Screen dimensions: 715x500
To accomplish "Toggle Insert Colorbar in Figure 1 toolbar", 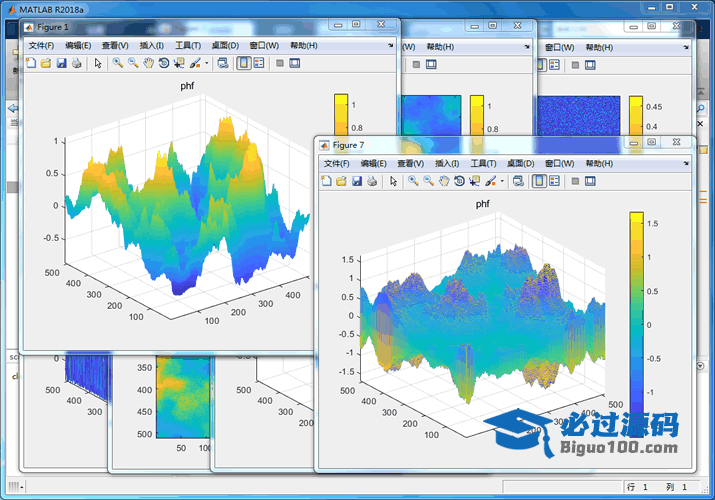I will click(x=244, y=63).
